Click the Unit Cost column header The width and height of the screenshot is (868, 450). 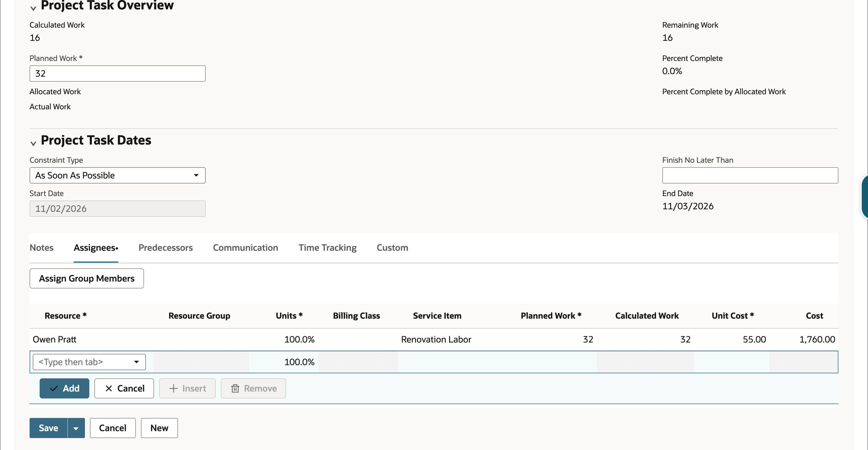(732, 316)
